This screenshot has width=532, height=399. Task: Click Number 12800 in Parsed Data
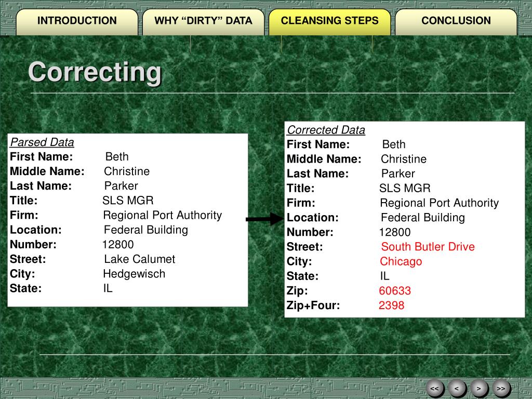(x=118, y=244)
